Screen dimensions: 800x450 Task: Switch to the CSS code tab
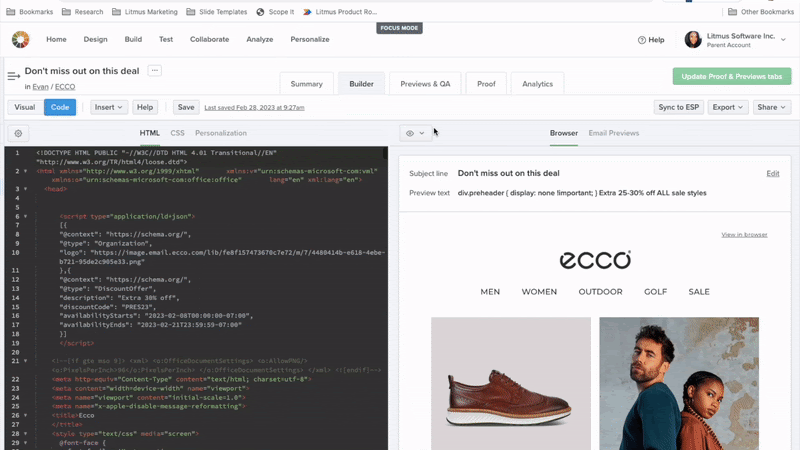tap(177, 133)
